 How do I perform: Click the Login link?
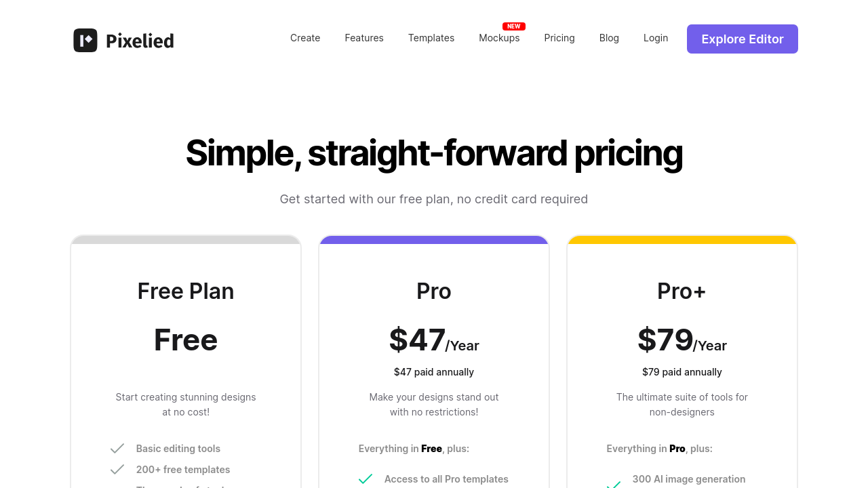coord(656,38)
